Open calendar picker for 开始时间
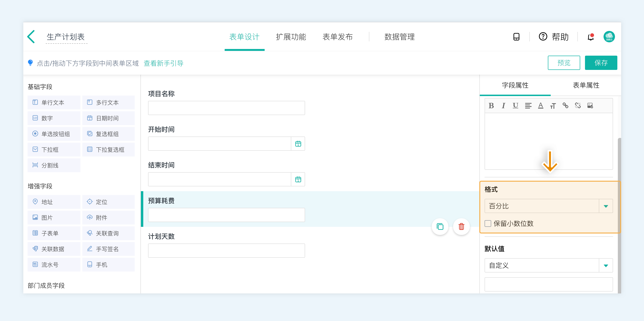Image resolution: width=644 pixels, height=321 pixels. (298, 144)
